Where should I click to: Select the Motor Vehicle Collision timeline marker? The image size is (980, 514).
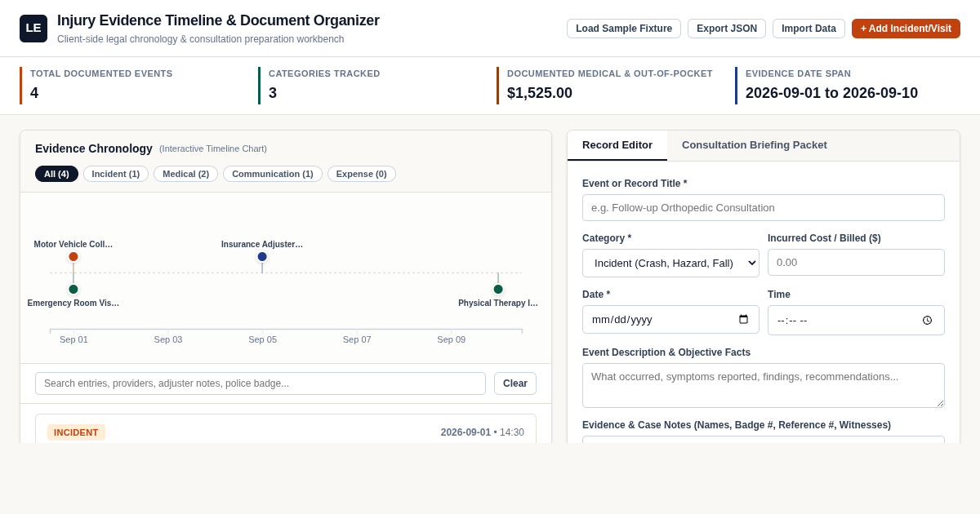[x=73, y=256]
